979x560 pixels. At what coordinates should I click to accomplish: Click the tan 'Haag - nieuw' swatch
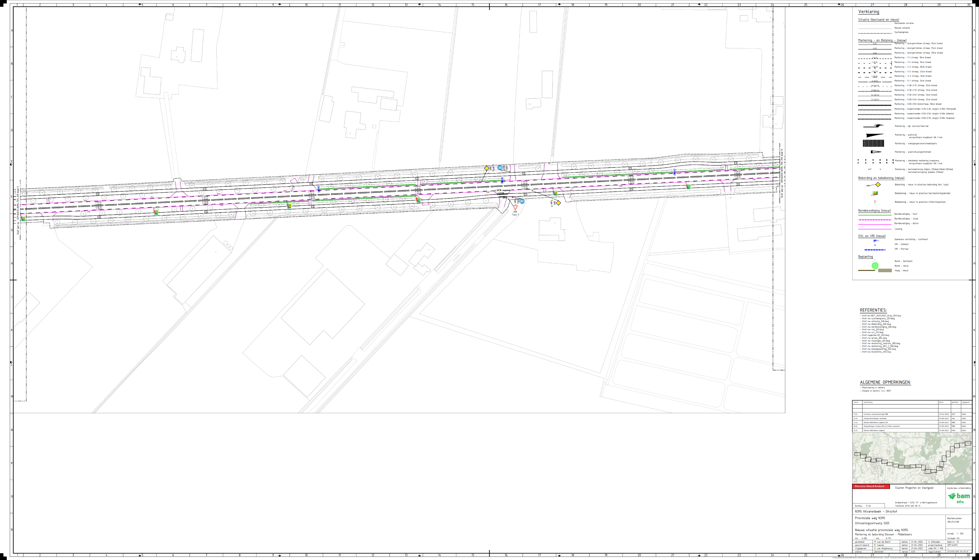pyautogui.click(x=885, y=270)
